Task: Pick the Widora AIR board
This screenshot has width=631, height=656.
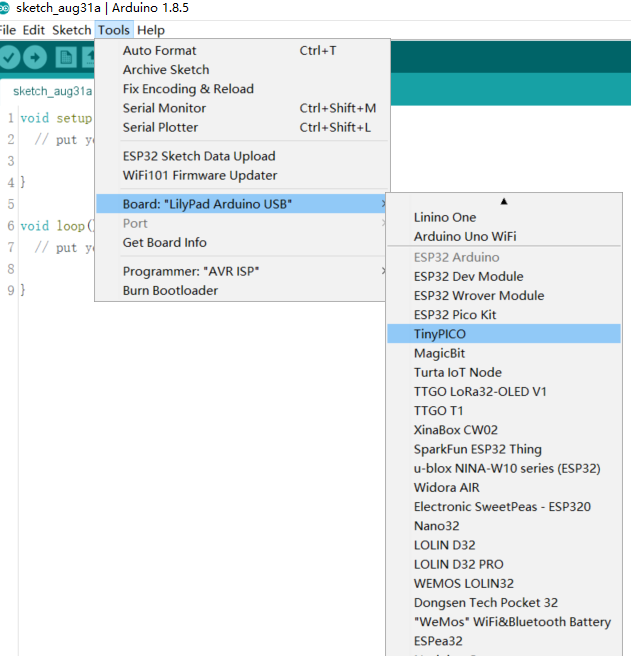Action: (x=504, y=487)
